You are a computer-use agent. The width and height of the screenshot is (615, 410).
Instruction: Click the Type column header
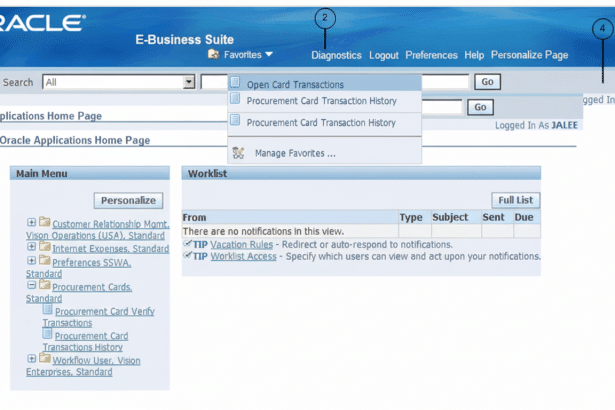coord(415,217)
